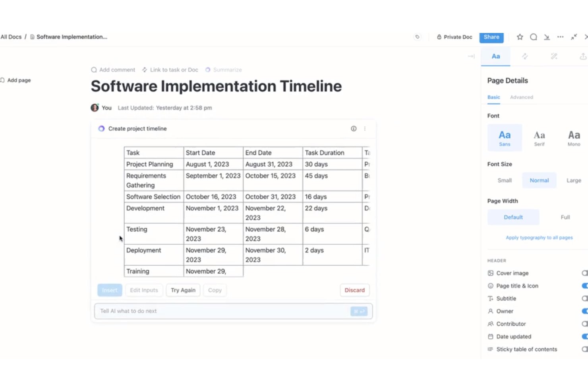Image resolution: width=588 pixels, height=392 pixels.
Task: Toggle the Subtitle switch
Action: (584, 299)
